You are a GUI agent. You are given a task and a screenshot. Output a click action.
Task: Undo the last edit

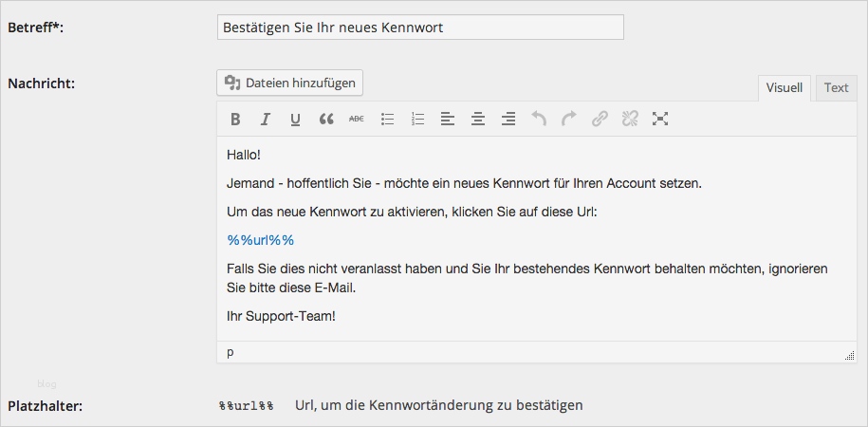(539, 120)
